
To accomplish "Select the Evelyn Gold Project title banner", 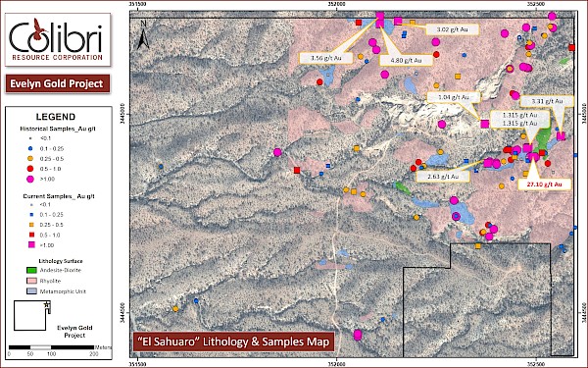I will 58,83.
